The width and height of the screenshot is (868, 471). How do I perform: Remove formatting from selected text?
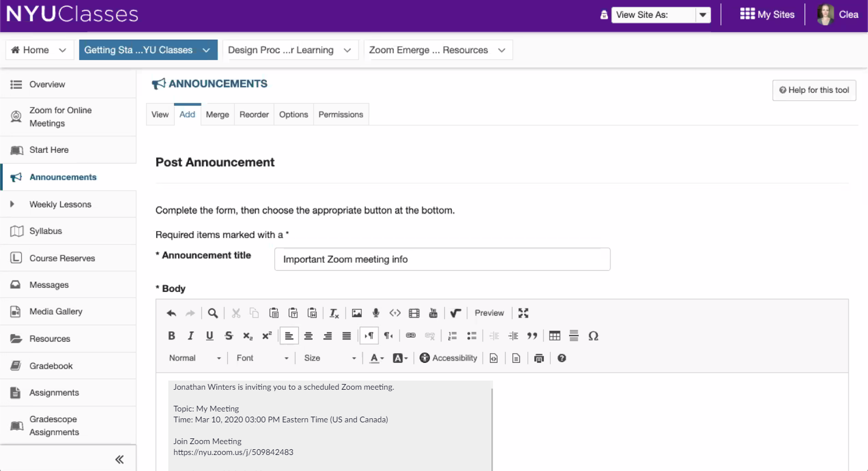point(334,313)
